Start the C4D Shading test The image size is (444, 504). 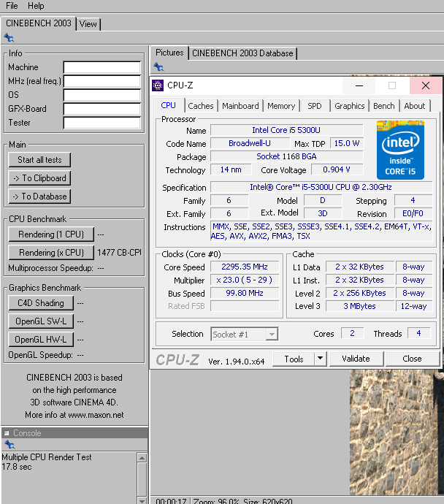click(x=41, y=303)
